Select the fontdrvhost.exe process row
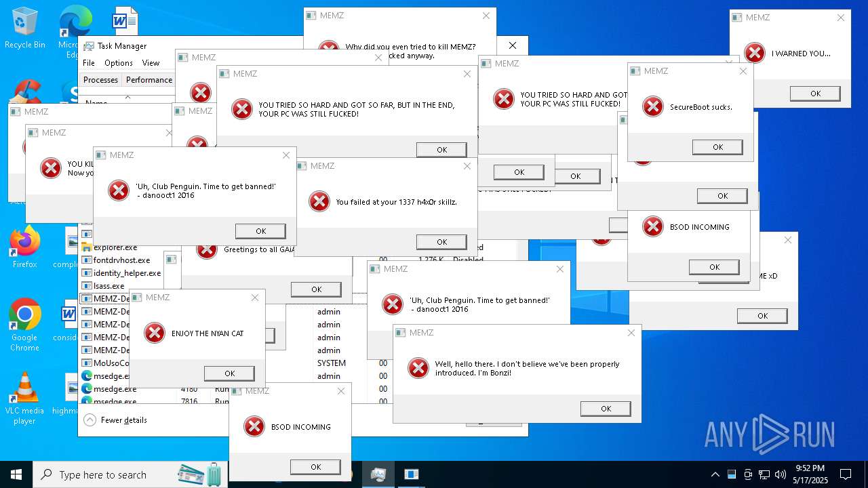Screen dimensions: 868x488 click(122, 260)
